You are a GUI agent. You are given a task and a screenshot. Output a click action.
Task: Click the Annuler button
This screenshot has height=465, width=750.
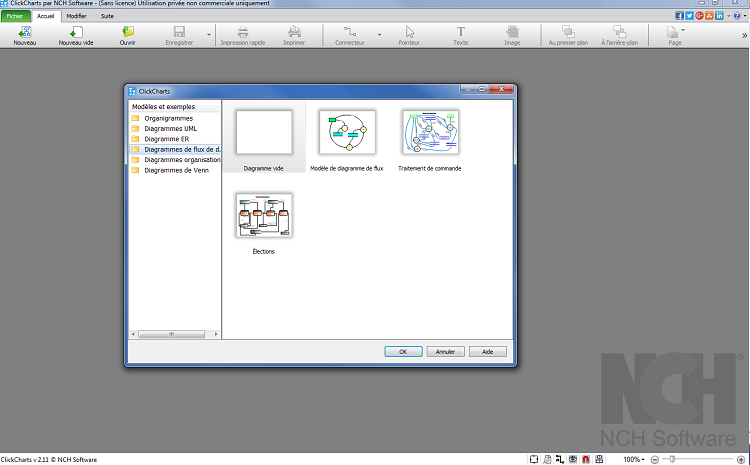pos(445,352)
